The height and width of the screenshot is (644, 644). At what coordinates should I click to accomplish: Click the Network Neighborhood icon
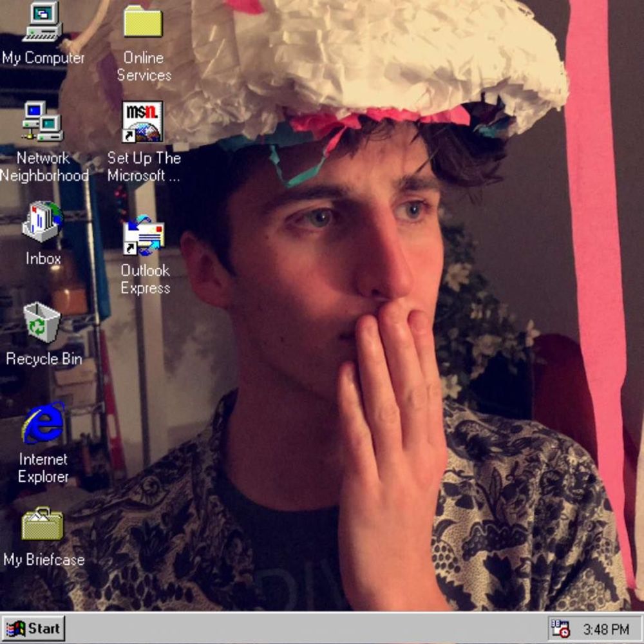pos(43,121)
